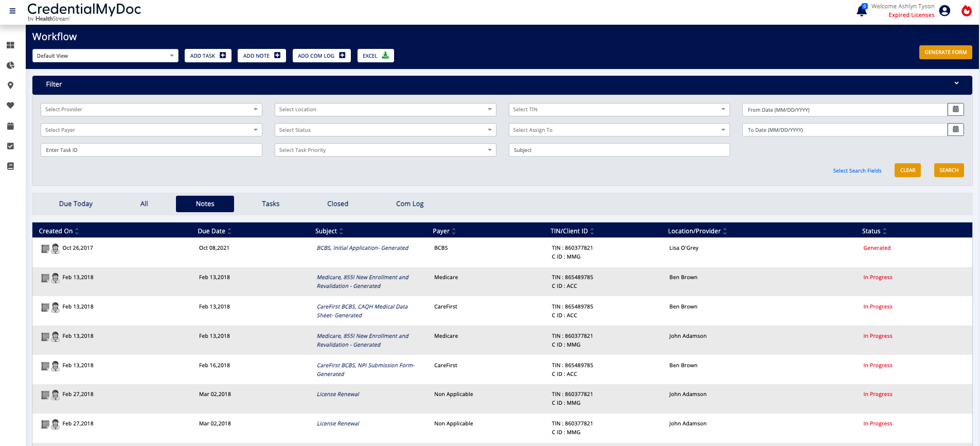Click provider icon in BCBS Initial Application row
The image size is (980, 446).
tap(55, 249)
